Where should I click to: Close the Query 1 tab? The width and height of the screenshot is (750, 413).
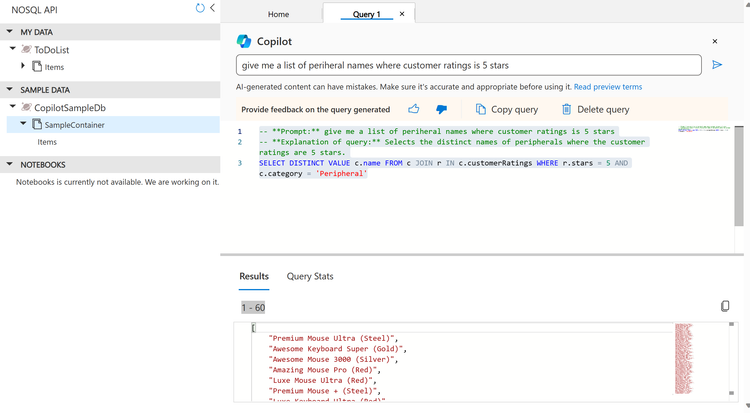pyautogui.click(x=402, y=14)
